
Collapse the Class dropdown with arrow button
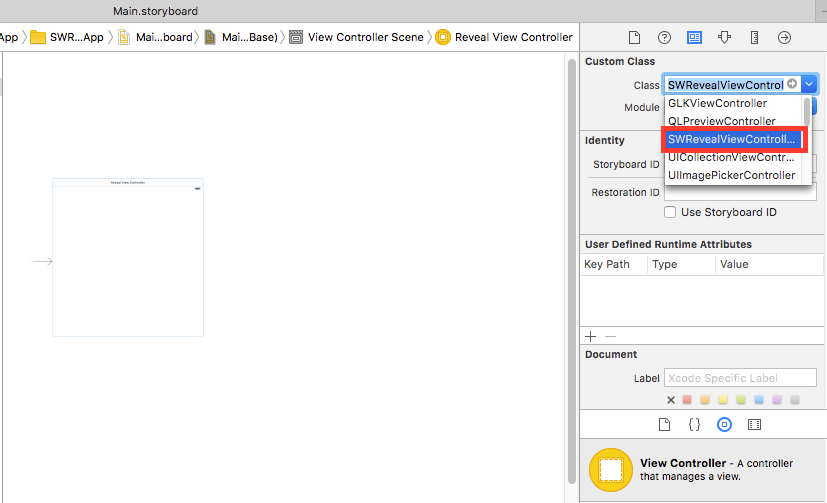[809, 85]
